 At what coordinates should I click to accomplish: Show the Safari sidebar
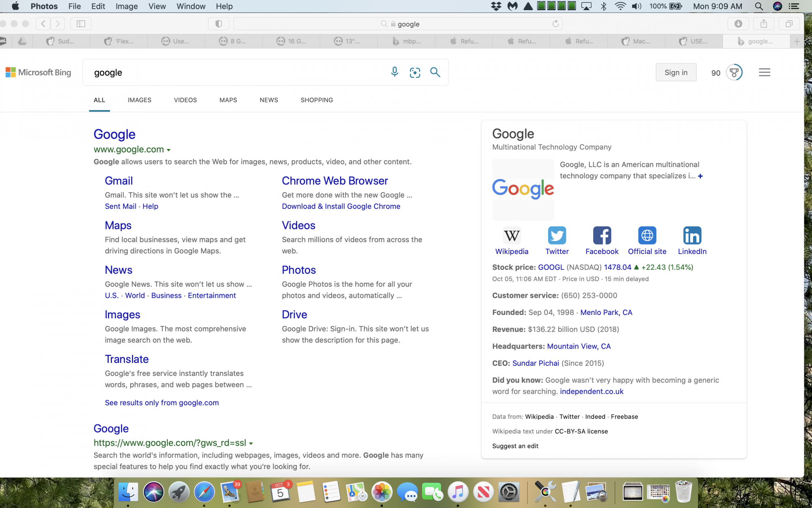tap(81, 24)
